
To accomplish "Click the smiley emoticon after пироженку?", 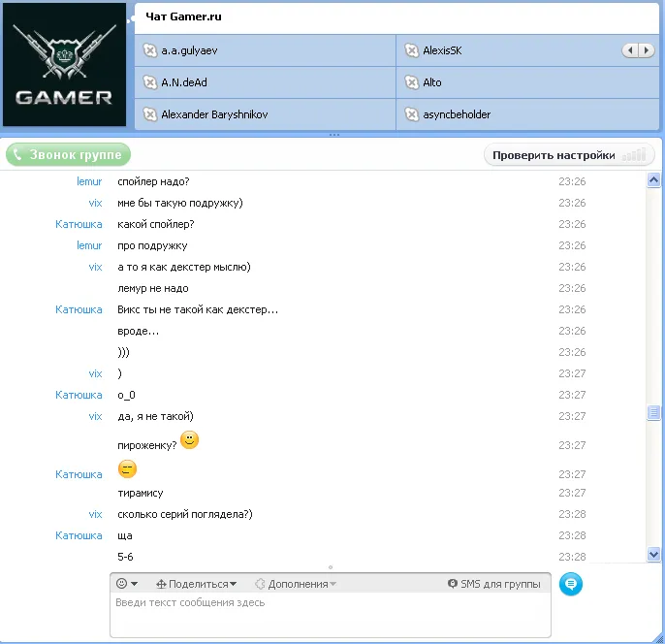I will click(190, 440).
